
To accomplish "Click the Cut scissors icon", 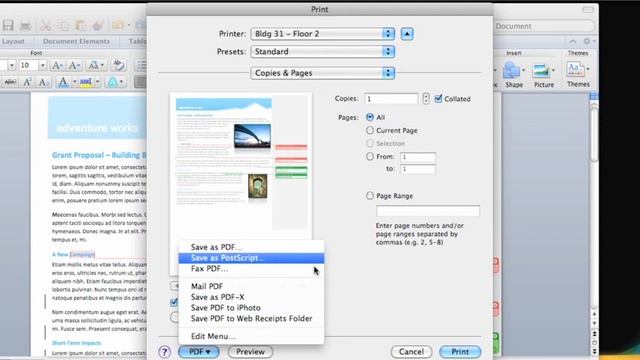I will (45, 26).
